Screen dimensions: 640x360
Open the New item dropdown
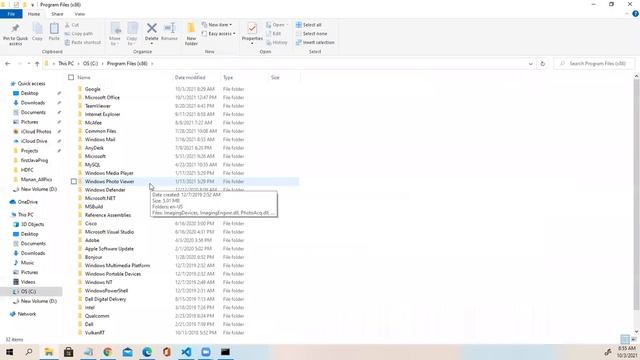[217, 25]
